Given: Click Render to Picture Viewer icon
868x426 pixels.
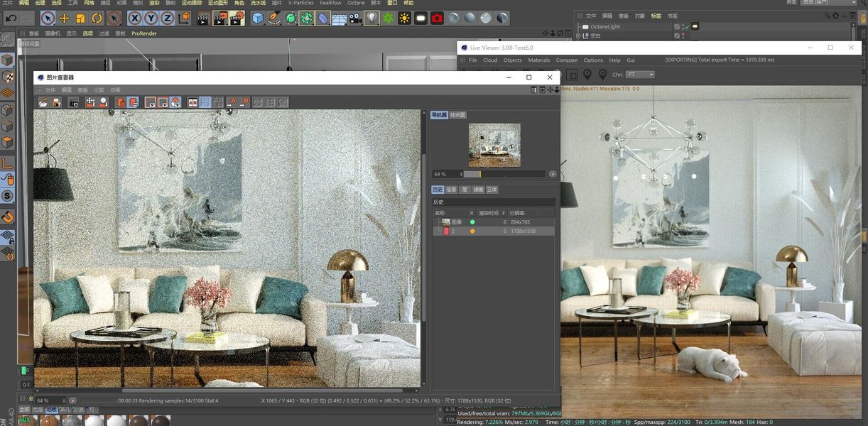Looking at the screenshot, I should pyautogui.click(x=220, y=18).
